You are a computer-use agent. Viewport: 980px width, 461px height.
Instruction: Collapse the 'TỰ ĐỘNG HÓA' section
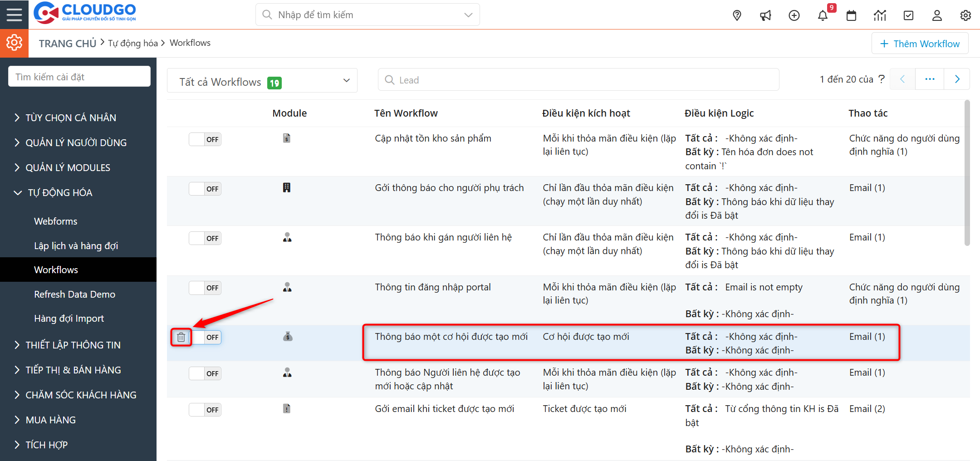pos(60,193)
